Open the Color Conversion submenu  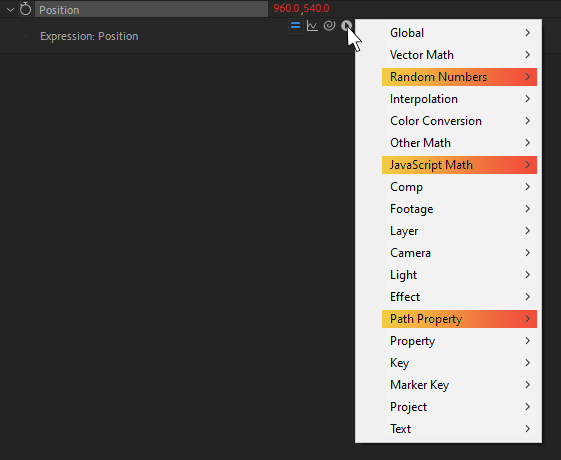[x=459, y=121]
